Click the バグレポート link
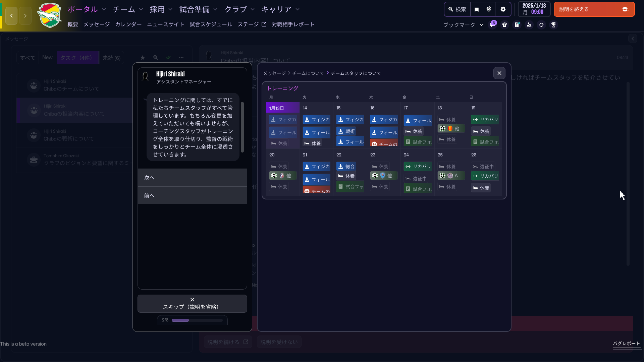644x362 pixels. (627, 344)
